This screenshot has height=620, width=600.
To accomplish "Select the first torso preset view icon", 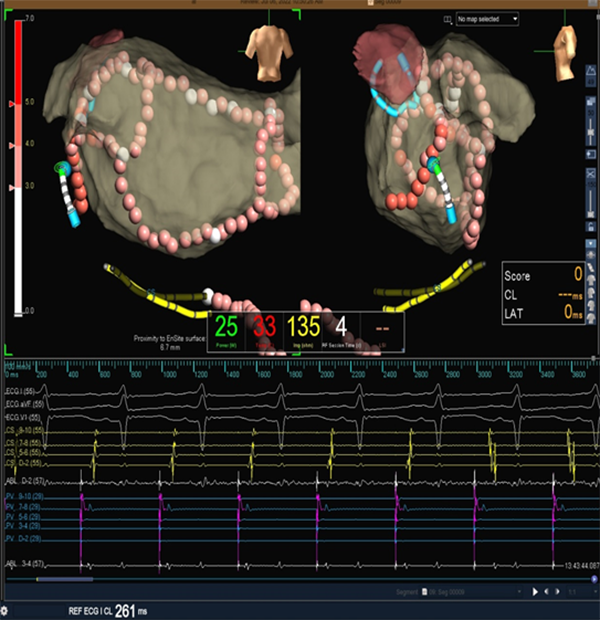I will pyautogui.click(x=591, y=255).
